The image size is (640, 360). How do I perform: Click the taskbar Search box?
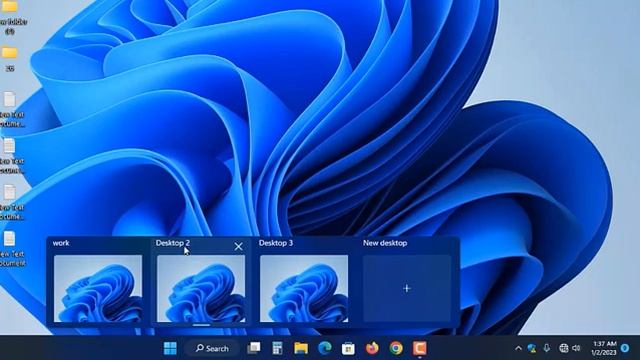click(212, 348)
